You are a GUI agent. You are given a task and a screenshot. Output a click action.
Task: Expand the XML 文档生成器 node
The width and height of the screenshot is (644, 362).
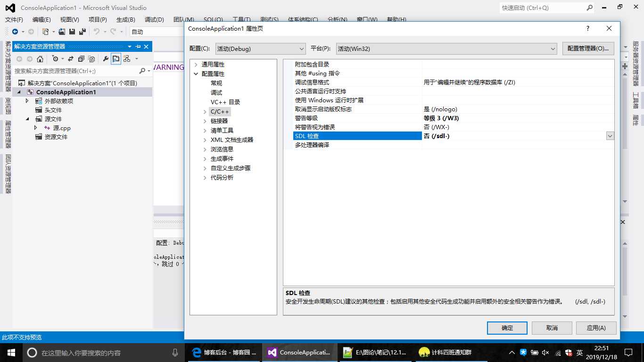(205, 140)
